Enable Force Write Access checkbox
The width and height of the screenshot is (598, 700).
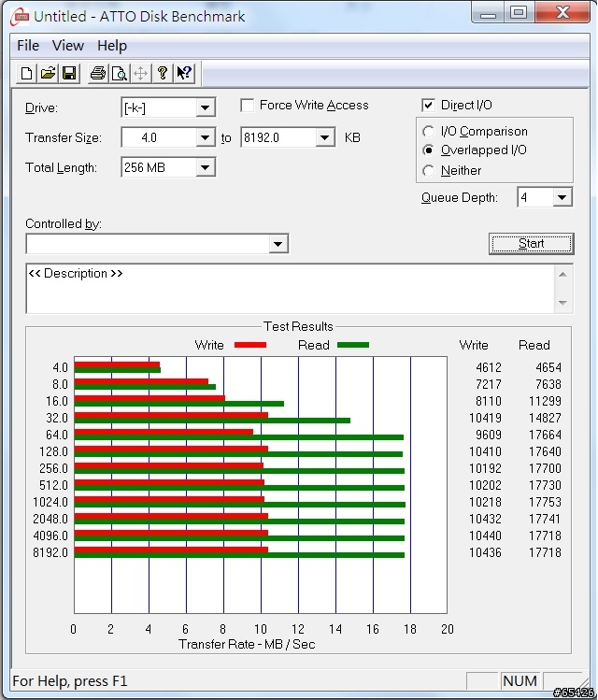[248, 106]
